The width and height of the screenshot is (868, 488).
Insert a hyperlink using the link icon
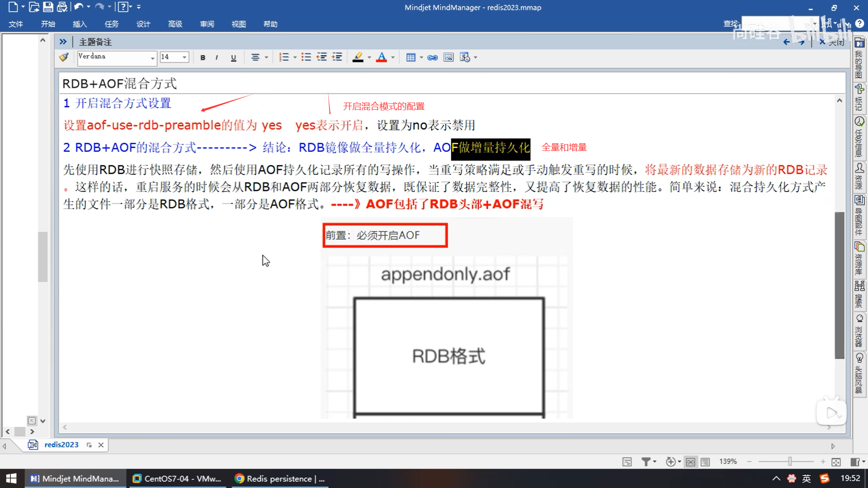tap(432, 57)
